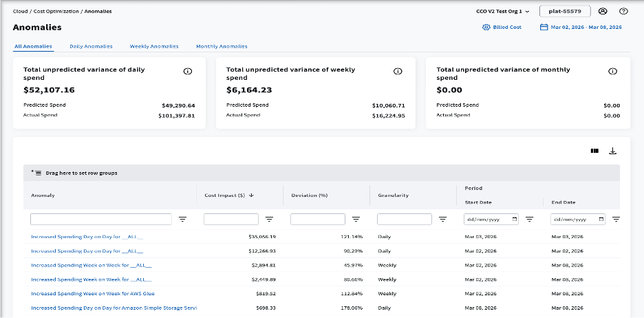
Task: Expand the CCO V2 Test Org 1 dropdown
Action: tap(503, 12)
